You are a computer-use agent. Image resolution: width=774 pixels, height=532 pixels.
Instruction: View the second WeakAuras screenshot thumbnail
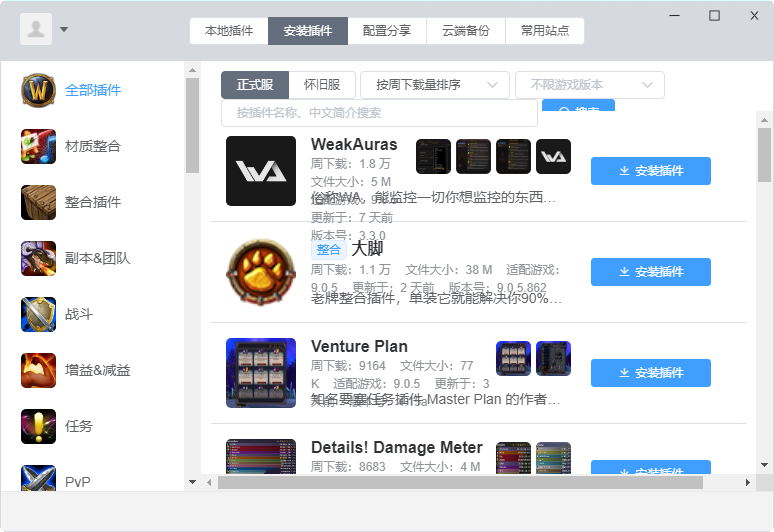[x=473, y=156]
